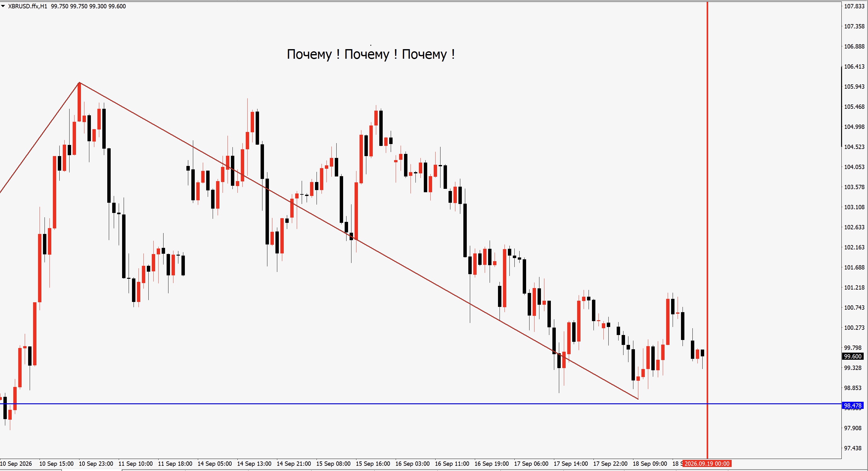Click the '14 Sep 05:00' time label
This screenshot has height=471, width=868.
click(x=214, y=464)
